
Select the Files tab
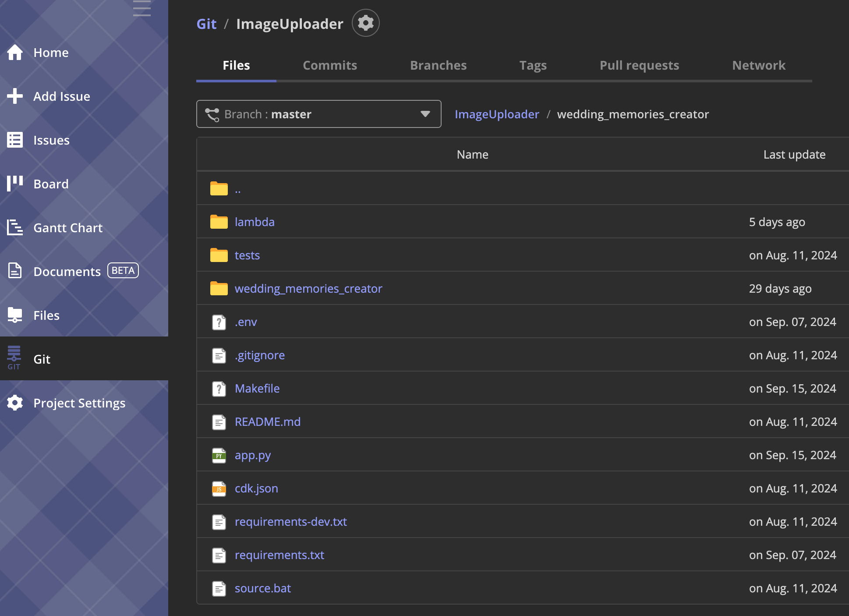click(236, 65)
